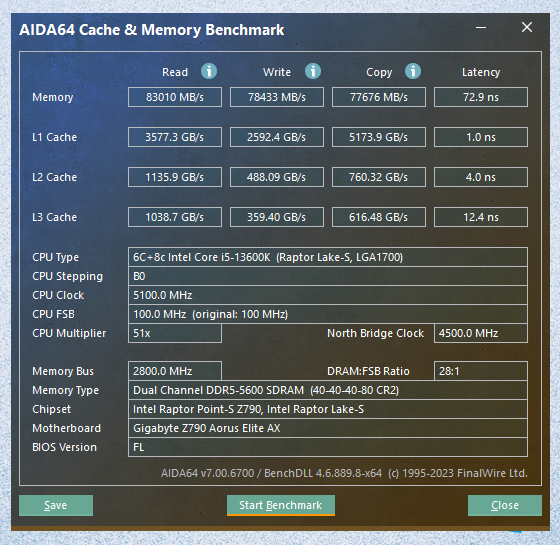
Task: Click the North Bridge Clock label
Action: pos(375,333)
